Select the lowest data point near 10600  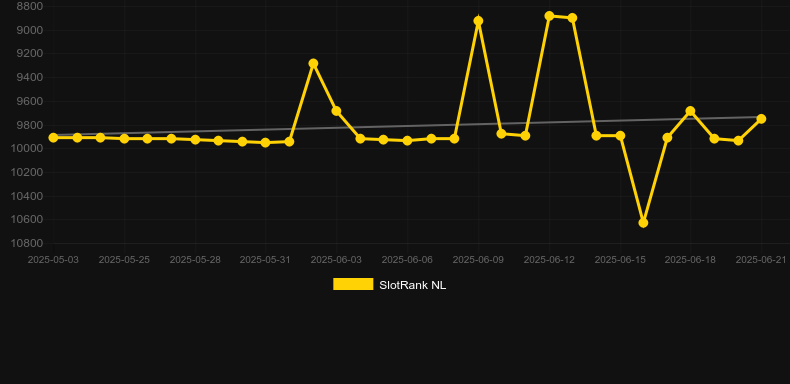click(x=643, y=222)
